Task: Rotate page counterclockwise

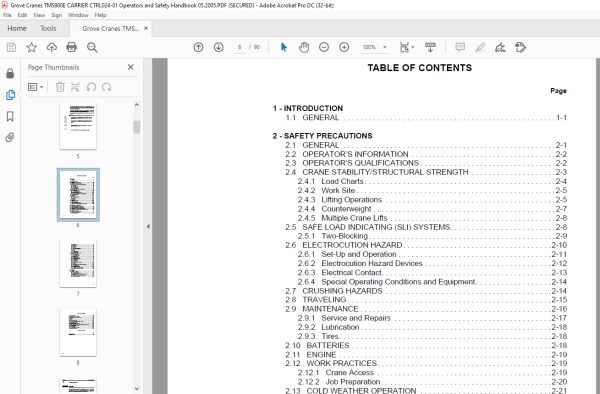Action: click(x=91, y=87)
